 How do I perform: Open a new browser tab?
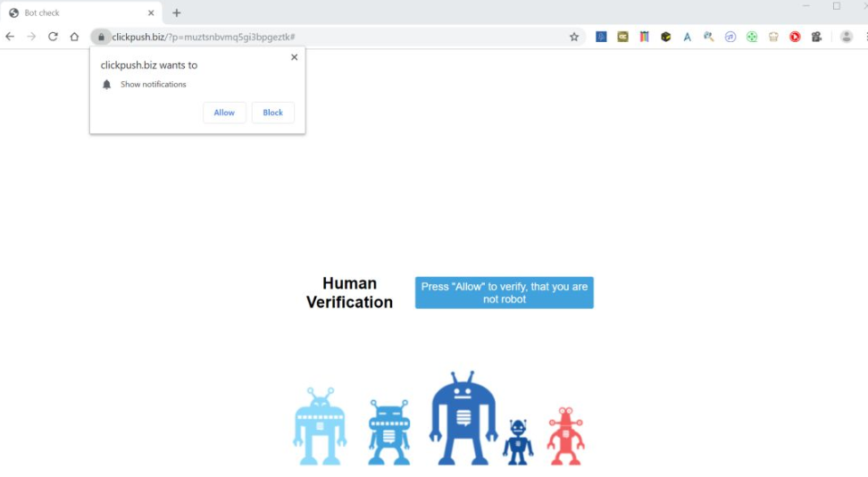(x=177, y=13)
